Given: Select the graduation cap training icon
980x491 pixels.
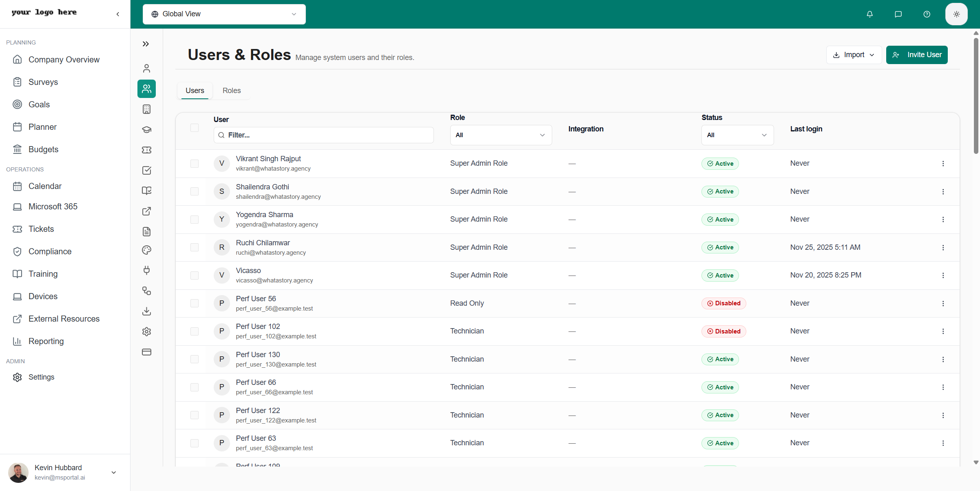Looking at the screenshot, I should pyautogui.click(x=146, y=129).
